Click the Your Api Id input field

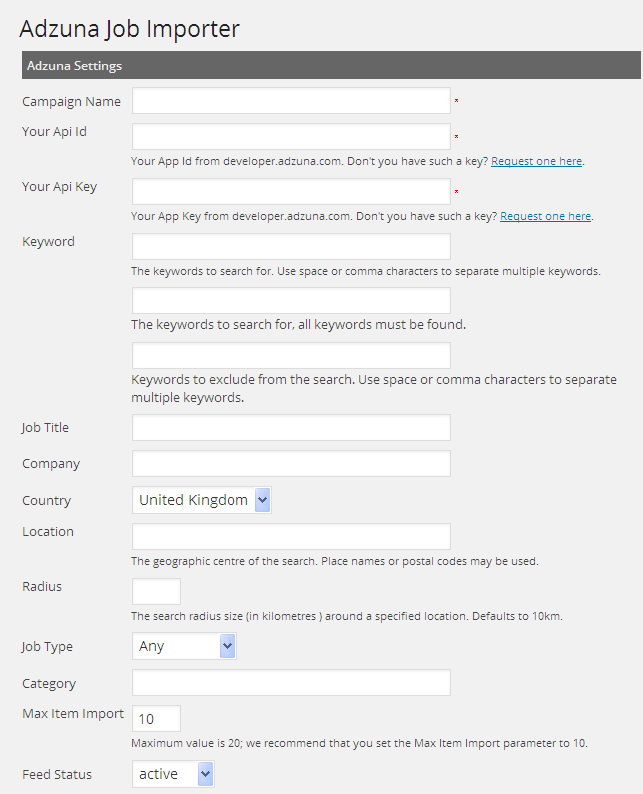pyautogui.click(x=291, y=137)
